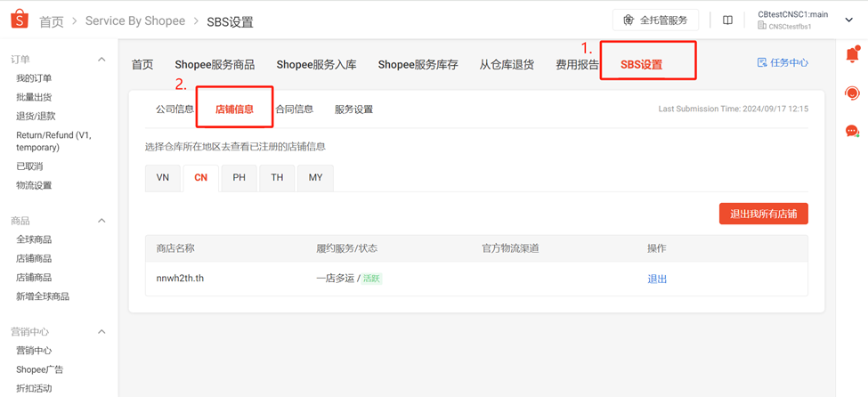The image size is (868, 397).
Task: Select the TH region tab
Action: pos(277,178)
